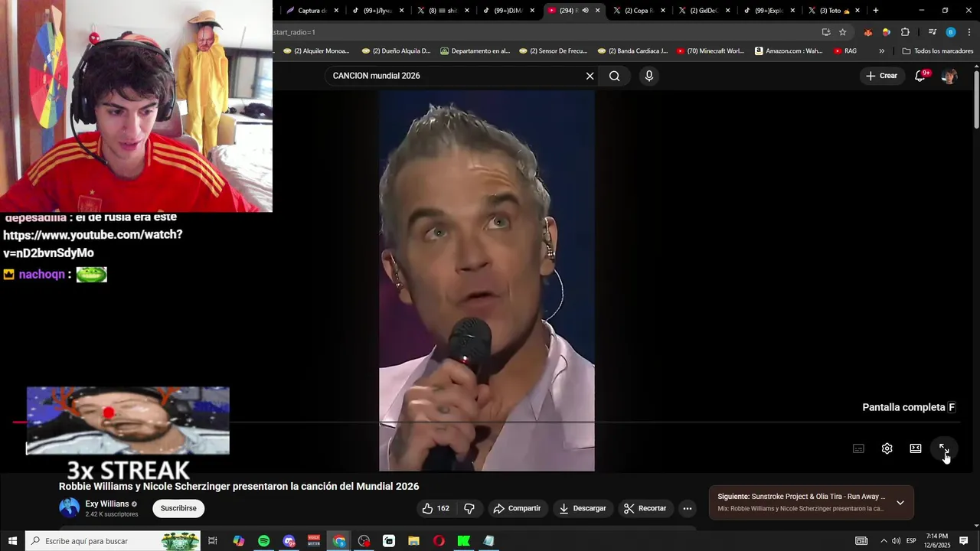
Task: Open the Dueño Alquila D bookmark
Action: pos(396,51)
